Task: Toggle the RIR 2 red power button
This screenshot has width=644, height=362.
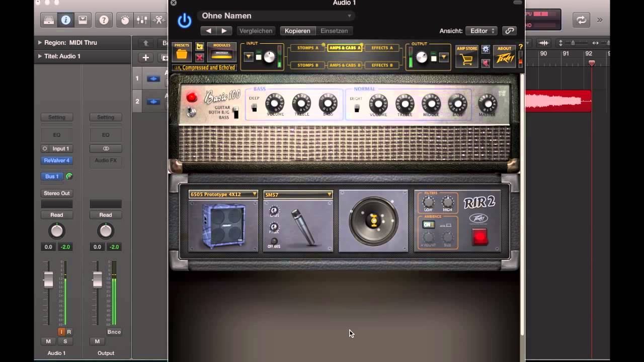Action: click(x=480, y=237)
